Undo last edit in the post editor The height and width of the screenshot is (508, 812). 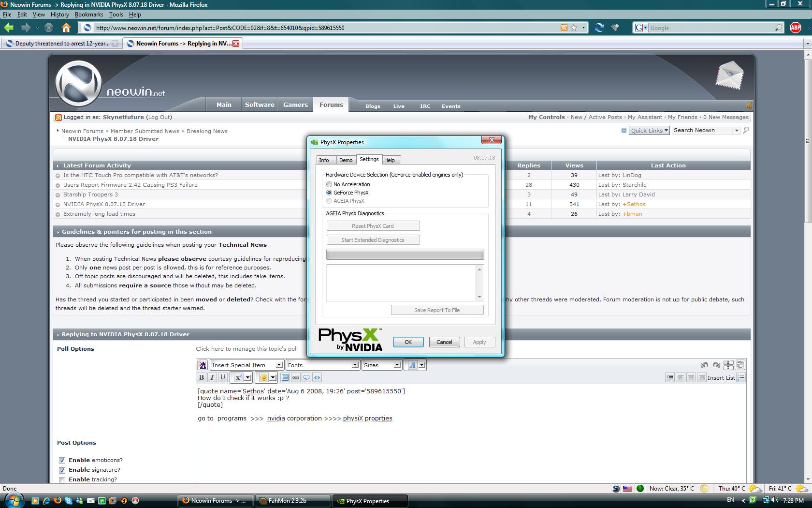(x=704, y=365)
